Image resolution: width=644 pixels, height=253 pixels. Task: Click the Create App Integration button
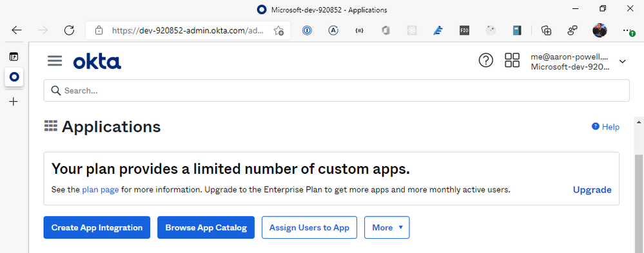[x=97, y=228]
